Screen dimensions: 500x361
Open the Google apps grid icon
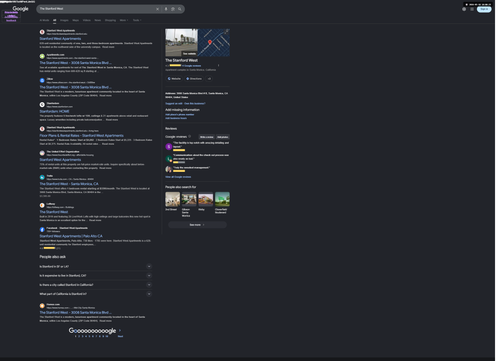472,9
